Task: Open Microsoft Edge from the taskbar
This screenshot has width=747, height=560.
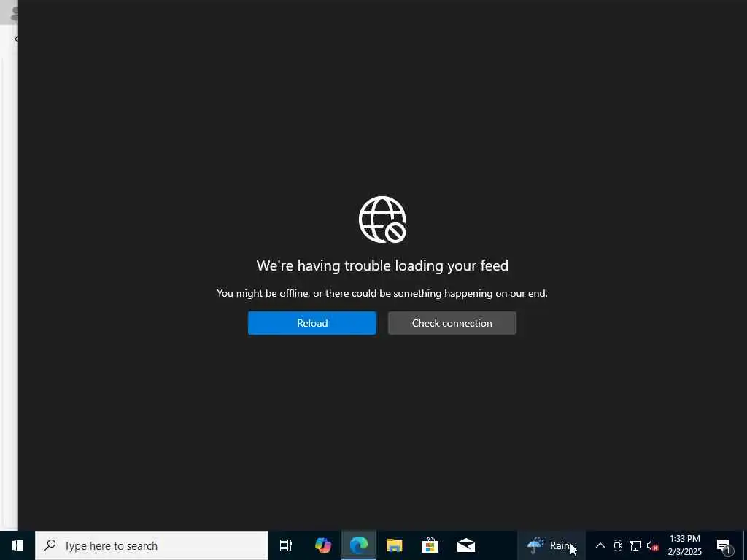Action: [359, 545]
